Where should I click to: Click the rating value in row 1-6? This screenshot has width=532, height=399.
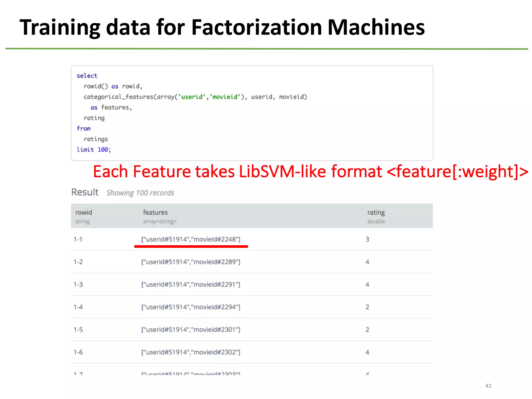pos(367,352)
